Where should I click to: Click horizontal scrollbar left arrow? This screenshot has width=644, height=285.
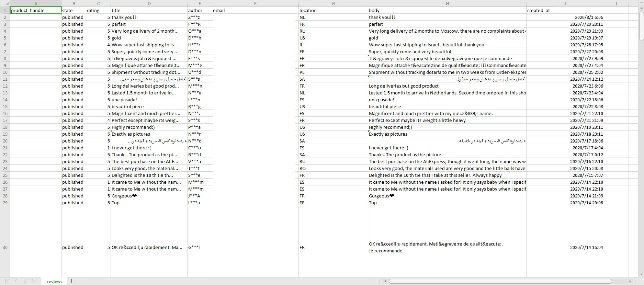pyautogui.click(x=385, y=281)
